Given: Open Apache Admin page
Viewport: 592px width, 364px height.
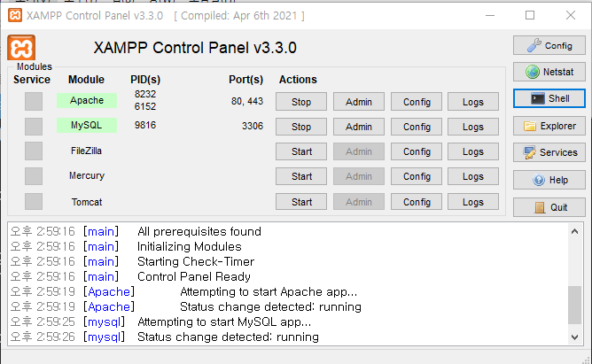Looking at the screenshot, I should (x=359, y=102).
